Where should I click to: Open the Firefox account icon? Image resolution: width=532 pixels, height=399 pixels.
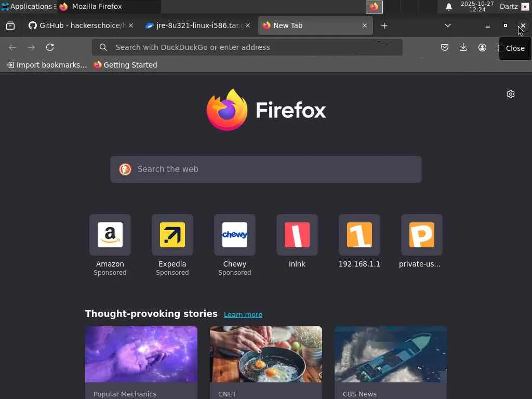click(x=482, y=47)
